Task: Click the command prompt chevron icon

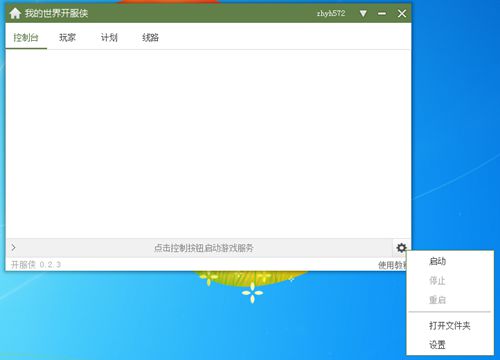Action: click(x=13, y=247)
